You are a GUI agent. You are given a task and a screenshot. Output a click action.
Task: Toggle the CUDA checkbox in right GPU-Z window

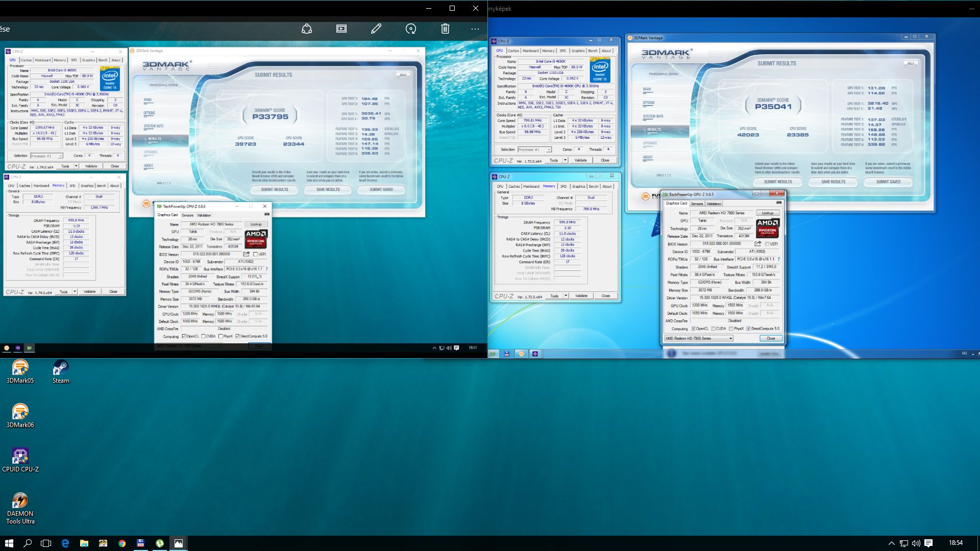point(713,329)
